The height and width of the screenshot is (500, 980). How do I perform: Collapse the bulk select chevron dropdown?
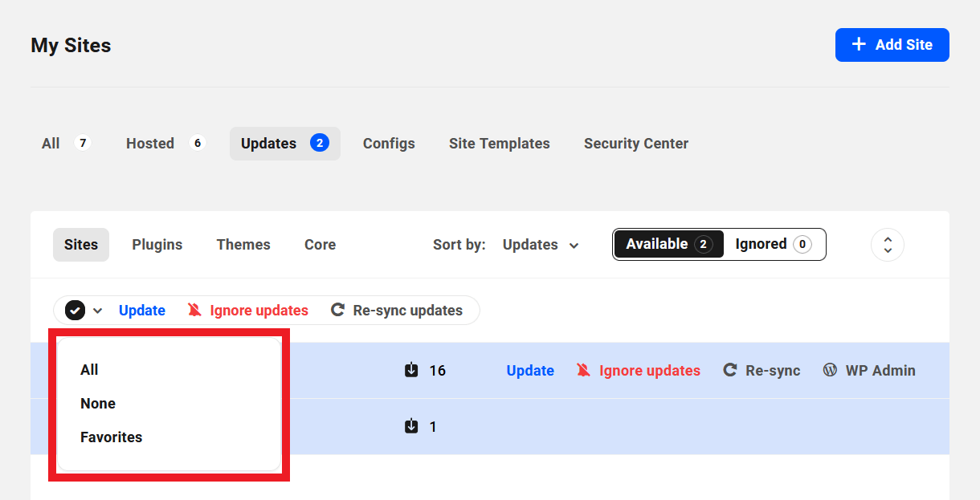coord(97,311)
